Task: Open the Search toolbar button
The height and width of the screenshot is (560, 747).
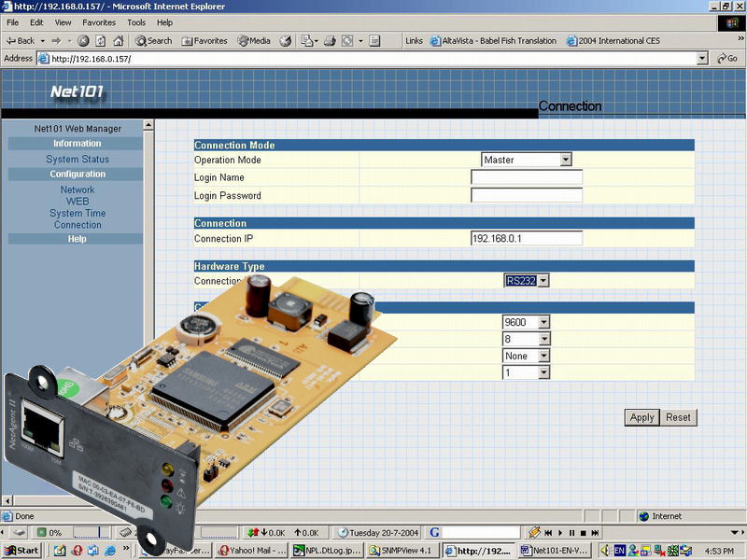Action: (x=154, y=41)
